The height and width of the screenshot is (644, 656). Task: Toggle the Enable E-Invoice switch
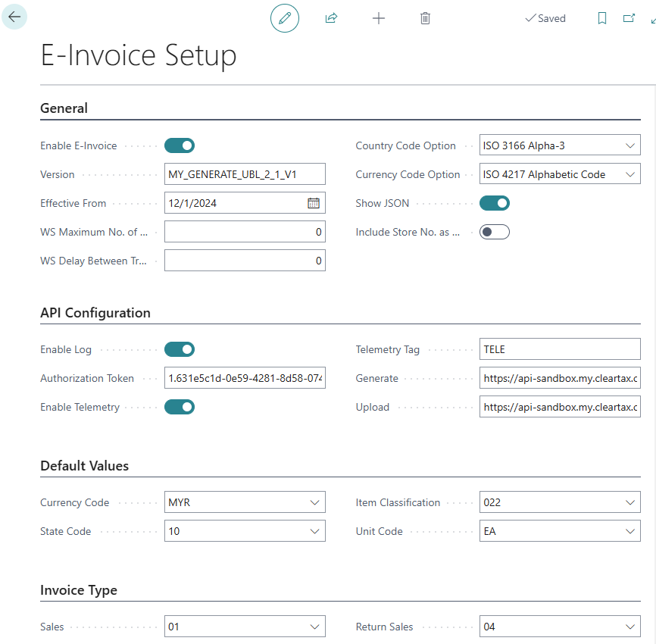pos(180,145)
